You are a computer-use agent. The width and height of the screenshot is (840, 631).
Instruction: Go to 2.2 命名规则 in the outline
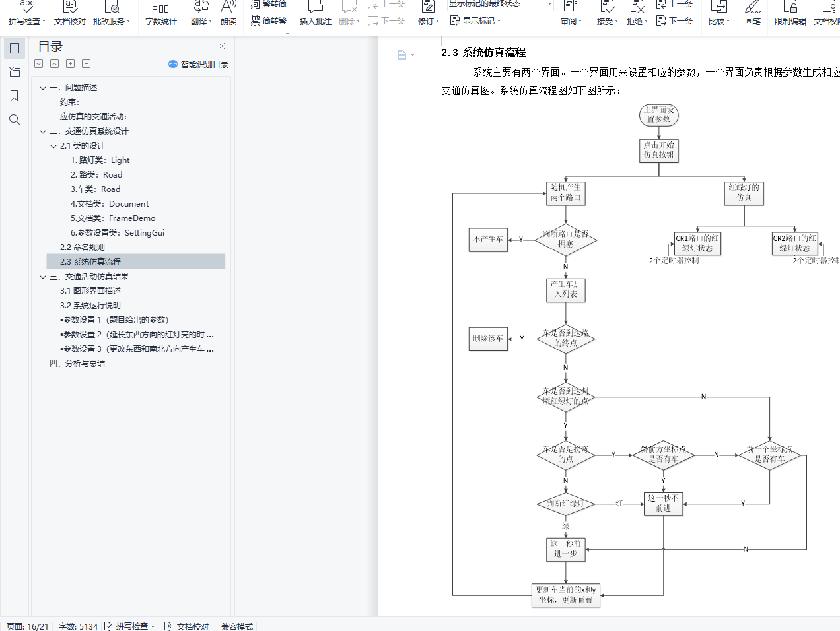[82, 248]
